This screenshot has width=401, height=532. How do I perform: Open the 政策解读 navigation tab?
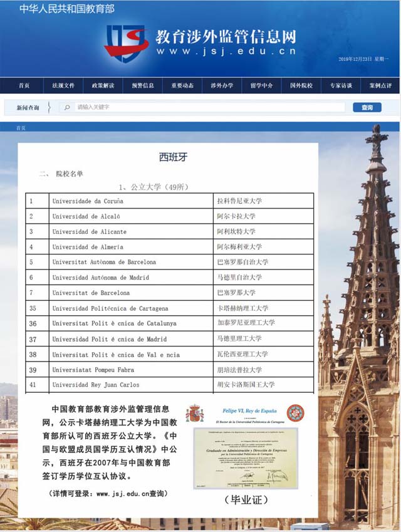(103, 85)
